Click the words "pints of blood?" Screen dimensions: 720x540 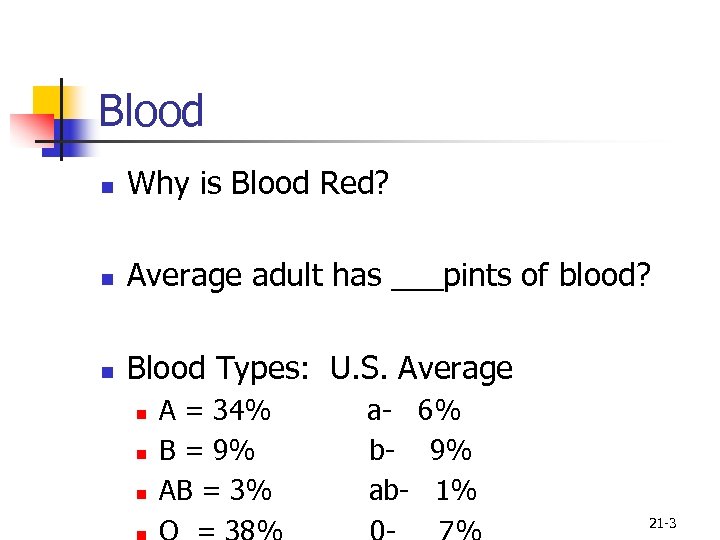coord(546,276)
